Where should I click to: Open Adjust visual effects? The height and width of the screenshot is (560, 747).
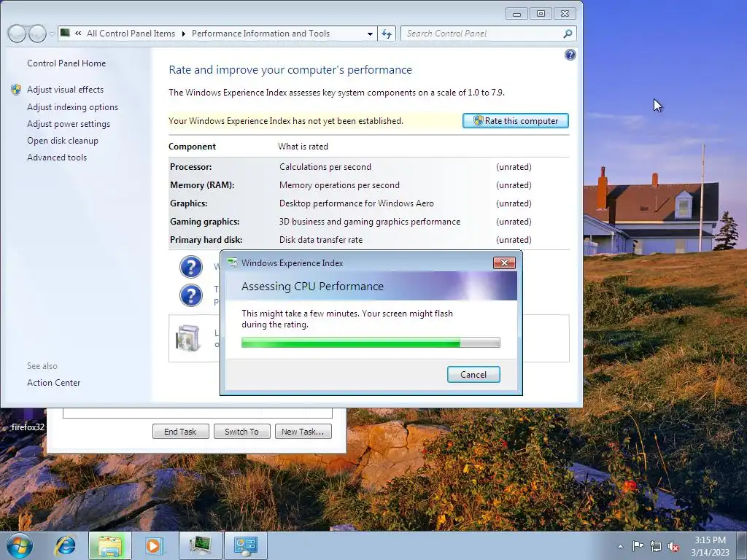(x=65, y=90)
